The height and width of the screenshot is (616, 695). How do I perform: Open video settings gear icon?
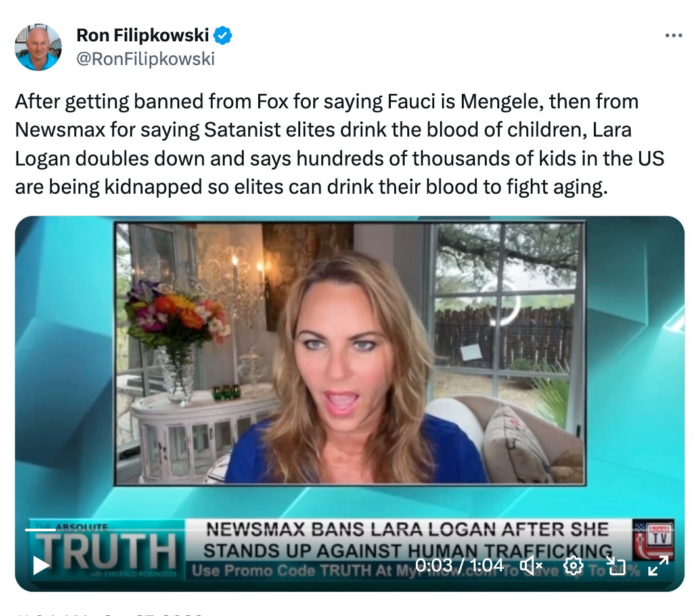click(573, 565)
